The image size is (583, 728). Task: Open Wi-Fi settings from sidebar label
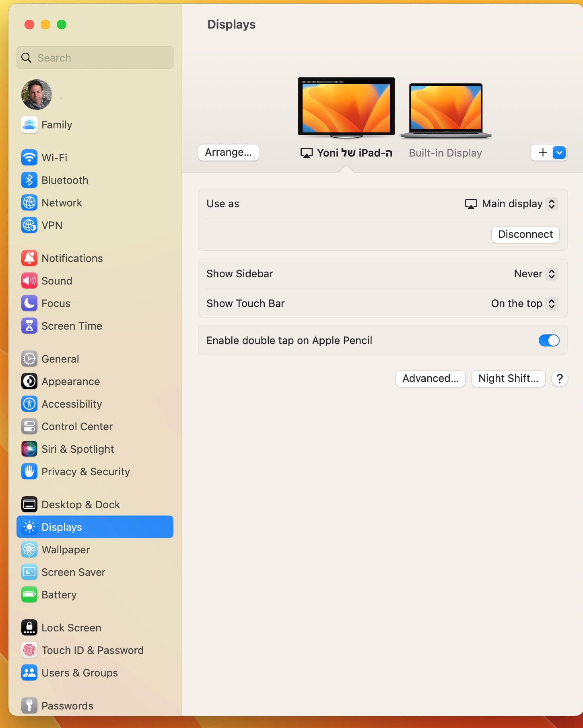pyautogui.click(x=54, y=158)
